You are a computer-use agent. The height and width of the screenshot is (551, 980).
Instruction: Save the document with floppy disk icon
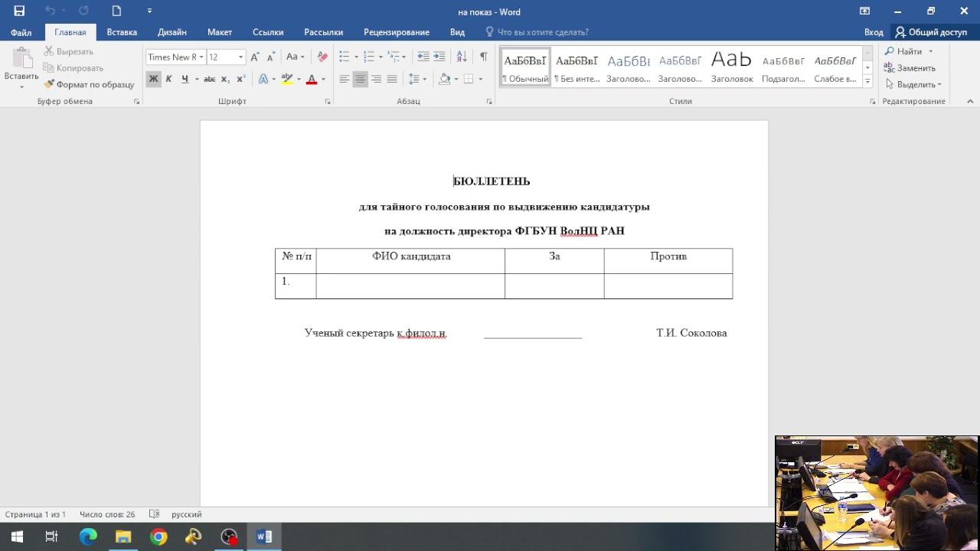coord(19,11)
